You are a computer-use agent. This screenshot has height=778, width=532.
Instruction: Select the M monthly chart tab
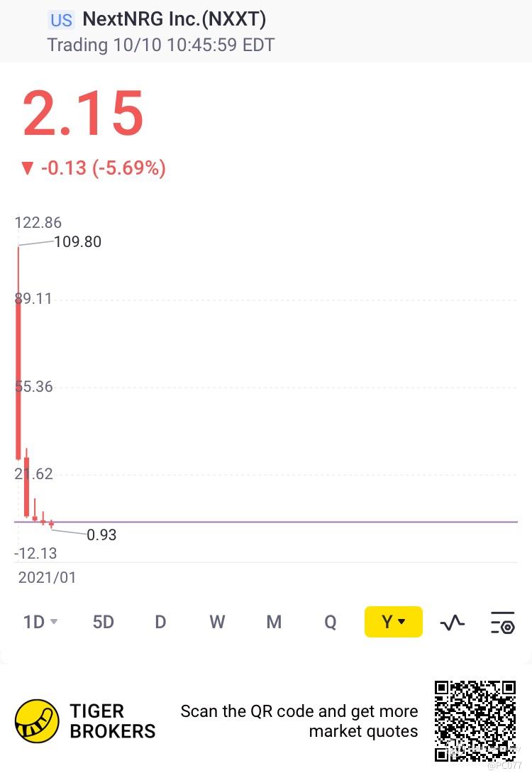[x=274, y=622]
